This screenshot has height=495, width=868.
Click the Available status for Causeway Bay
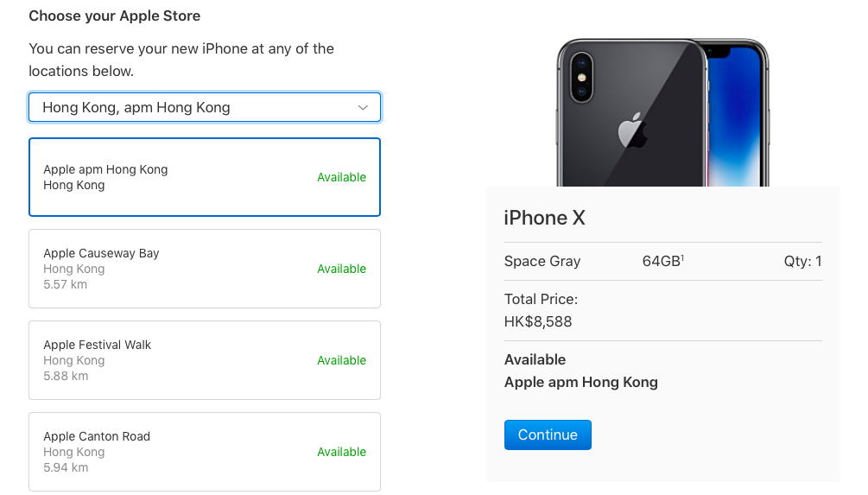[341, 269]
